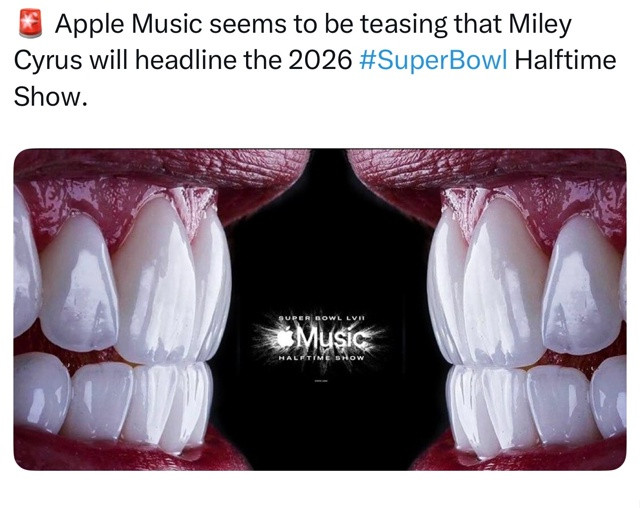This screenshot has height=508, width=640.
Task: Click the word 'Halftime' after the hashtag
Action: 565,60
